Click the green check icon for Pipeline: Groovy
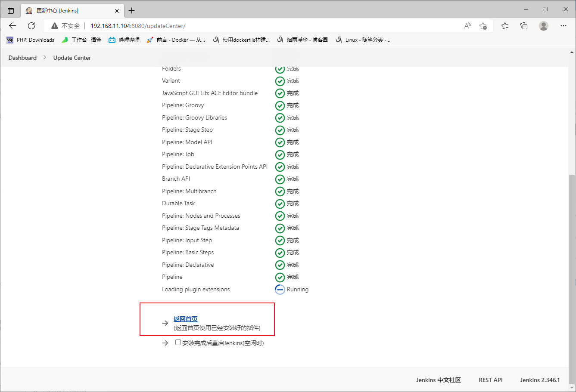The image size is (576, 392). tap(280, 105)
